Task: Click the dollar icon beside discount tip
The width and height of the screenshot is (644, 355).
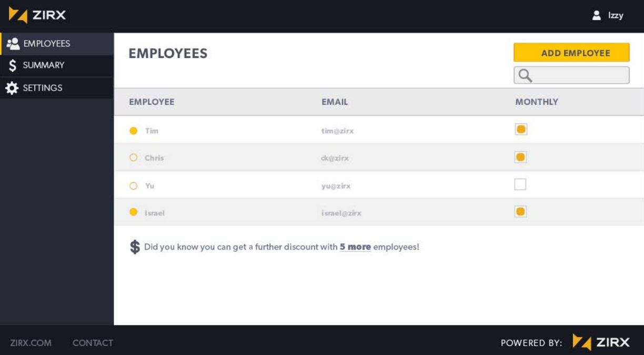Action: [x=135, y=247]
